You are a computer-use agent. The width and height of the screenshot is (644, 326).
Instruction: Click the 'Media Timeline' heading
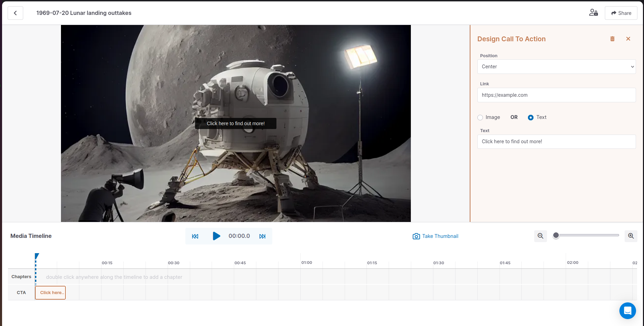click(31, 236)
